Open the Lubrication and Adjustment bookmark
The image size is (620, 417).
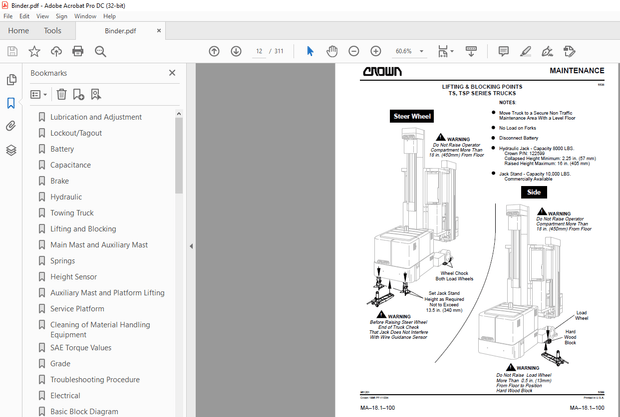(x=96, y=117)
